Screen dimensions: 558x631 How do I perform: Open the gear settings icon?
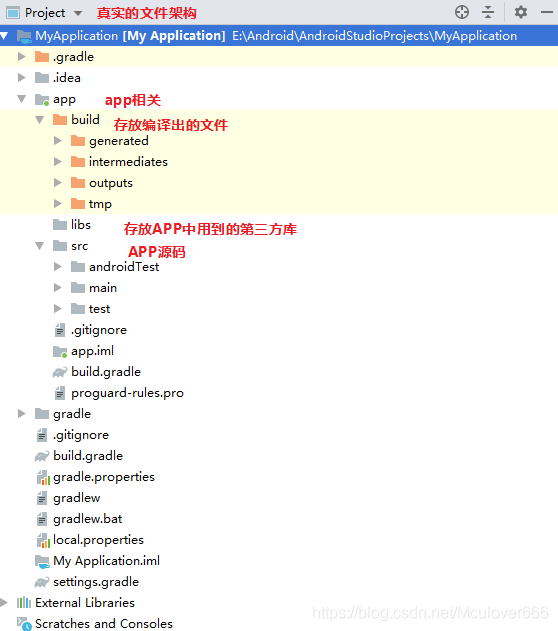click(x=521, y=12)
